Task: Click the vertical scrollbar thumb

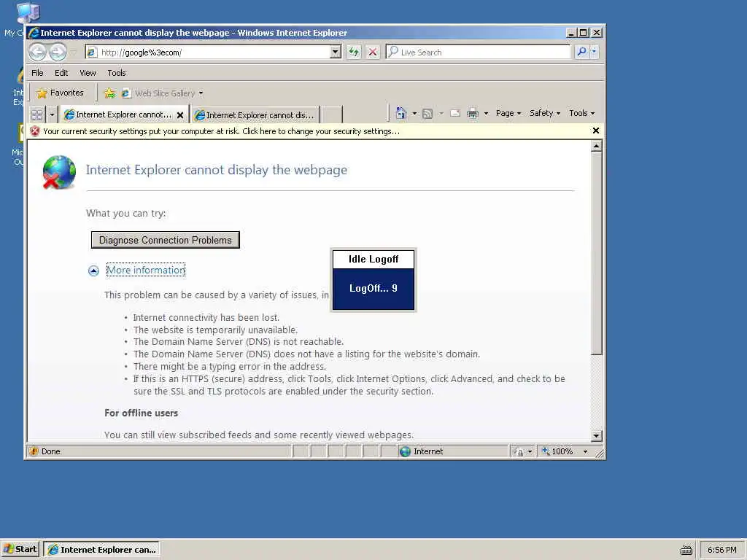Action: (596, 253)
